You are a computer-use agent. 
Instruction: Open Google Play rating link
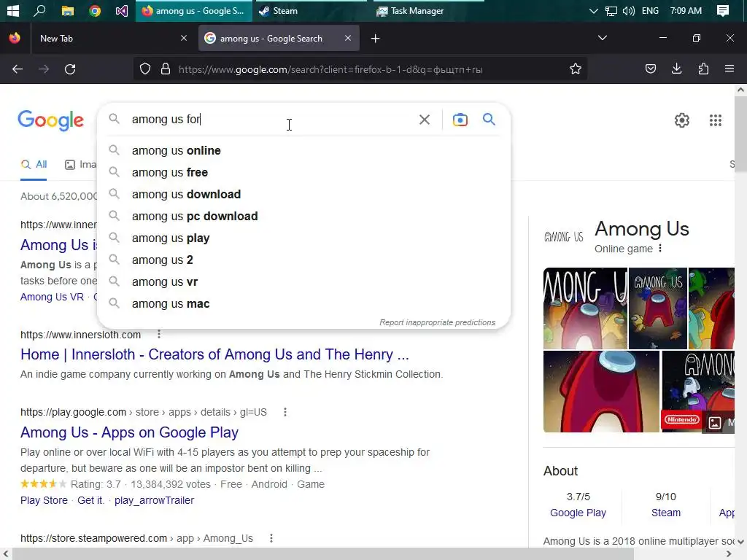point(578,513)
